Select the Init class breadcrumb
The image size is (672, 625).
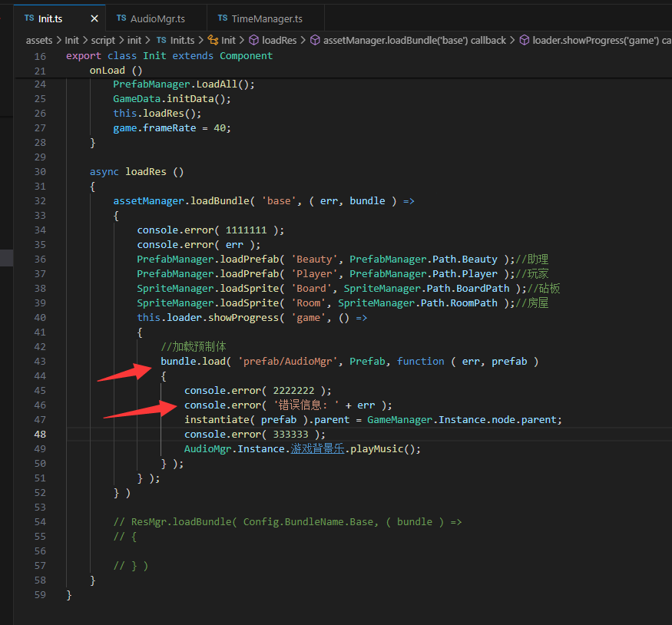tap(228, 40)
